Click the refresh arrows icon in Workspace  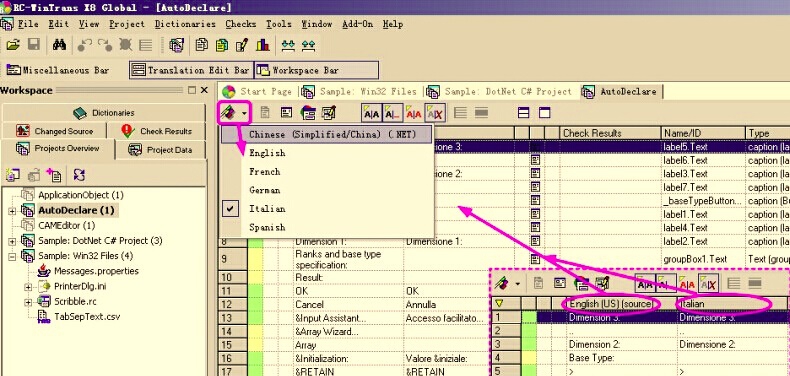[x=79, y=174]
